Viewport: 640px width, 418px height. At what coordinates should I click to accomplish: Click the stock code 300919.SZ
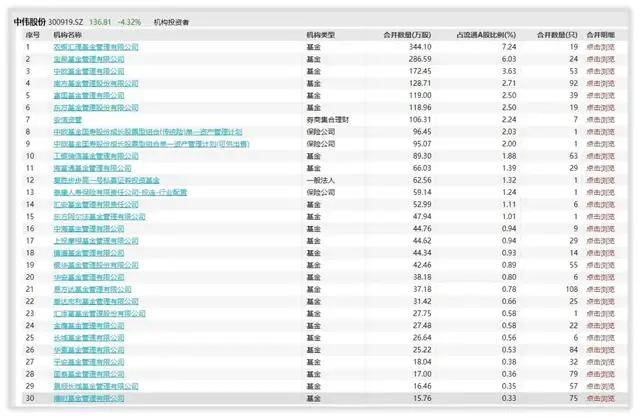tap(65, 22)
